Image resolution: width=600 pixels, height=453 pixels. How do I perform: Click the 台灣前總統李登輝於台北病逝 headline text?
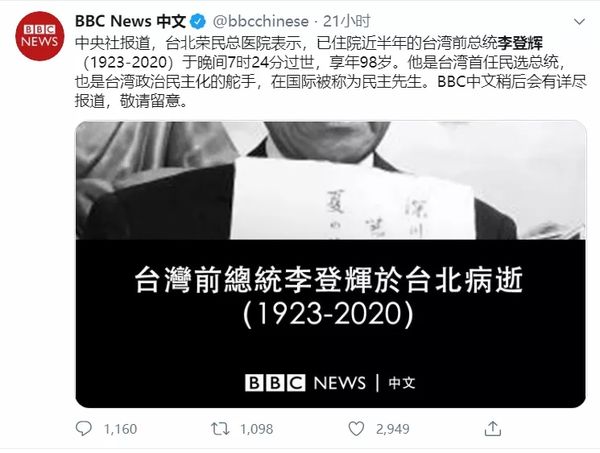coord(329,280)
